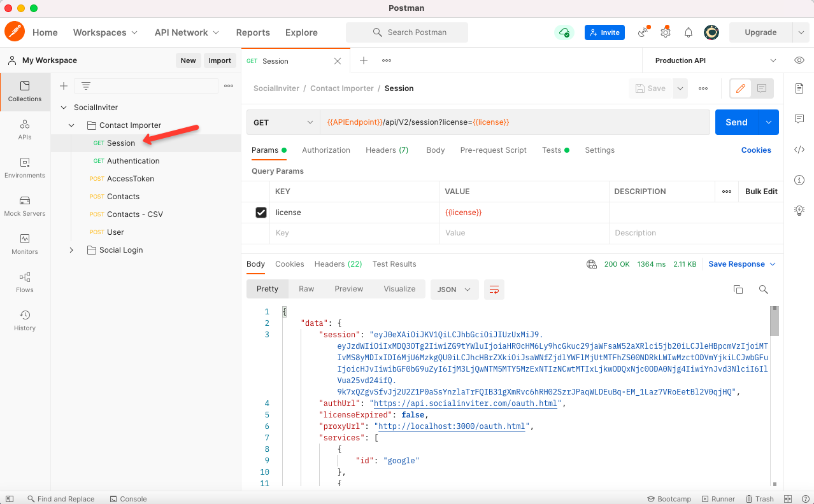The image size is (814, 504).
Task: Copy the response body with copy icon
Action: pyautogui.click(x=738, y=290)
